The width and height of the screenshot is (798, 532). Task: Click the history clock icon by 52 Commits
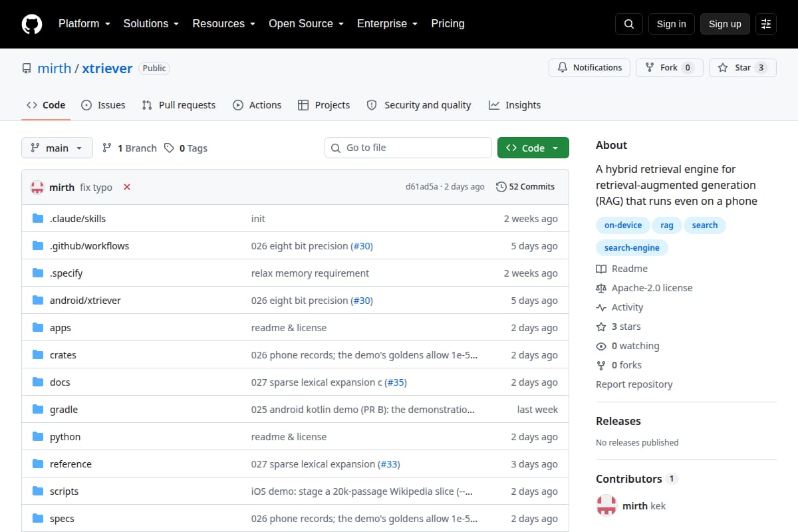coord(501,187)
